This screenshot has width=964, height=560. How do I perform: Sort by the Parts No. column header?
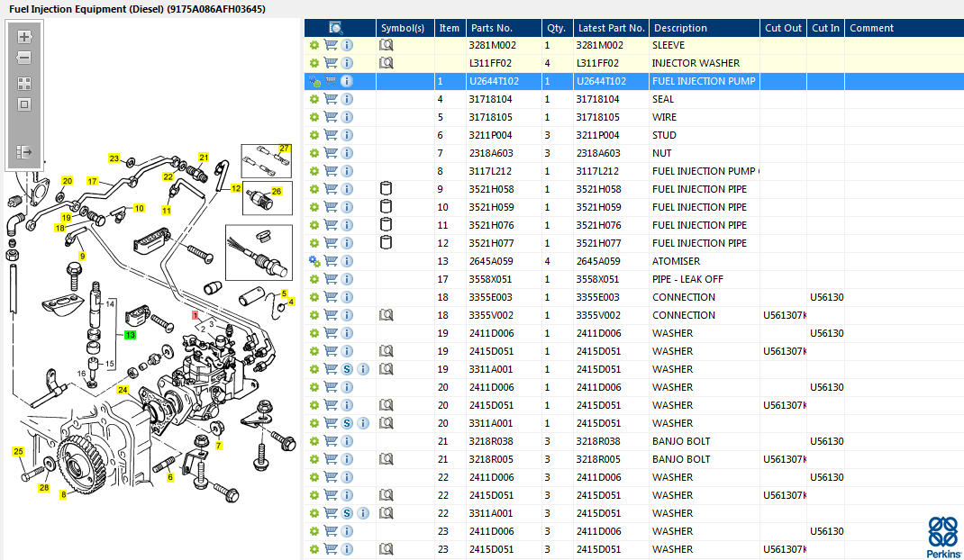[x=491, y=28]
